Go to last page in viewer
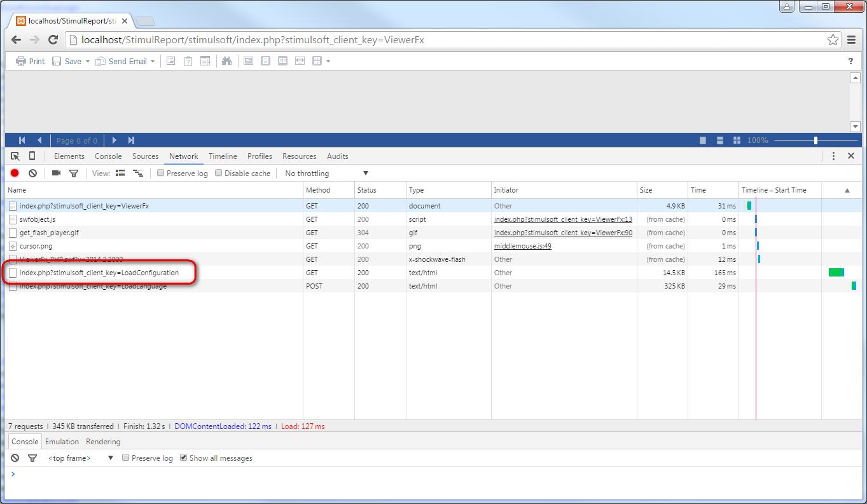Screen dimensions: 867x504 (x=131, y=140)
